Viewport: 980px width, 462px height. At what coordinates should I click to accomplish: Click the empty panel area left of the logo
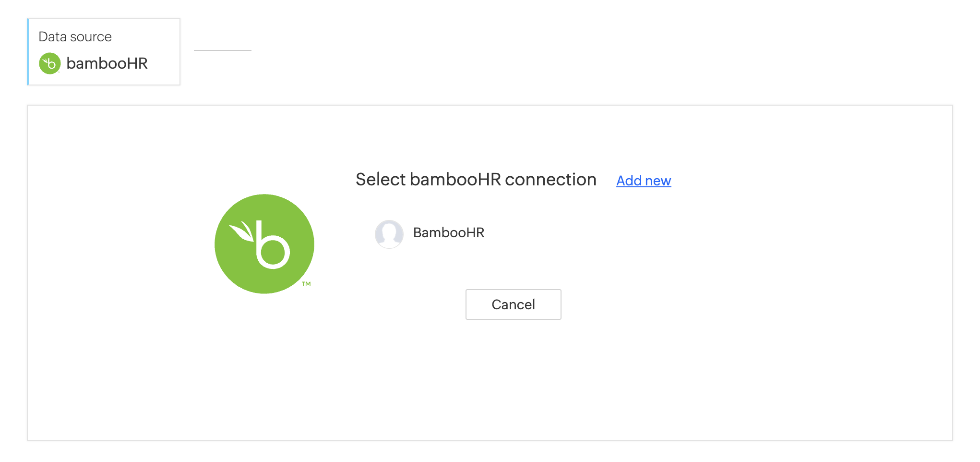120,244
